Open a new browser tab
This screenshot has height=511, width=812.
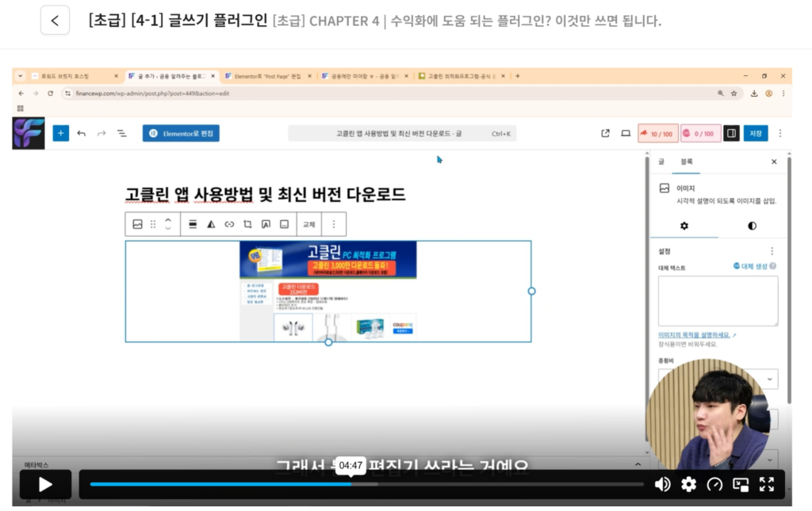pos(517,75)
